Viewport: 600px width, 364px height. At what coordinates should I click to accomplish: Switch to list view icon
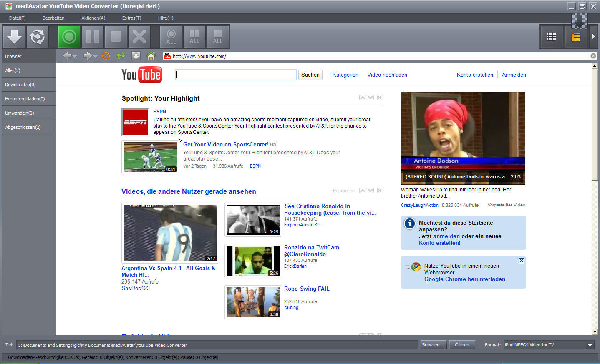click(x=551, y=37)
